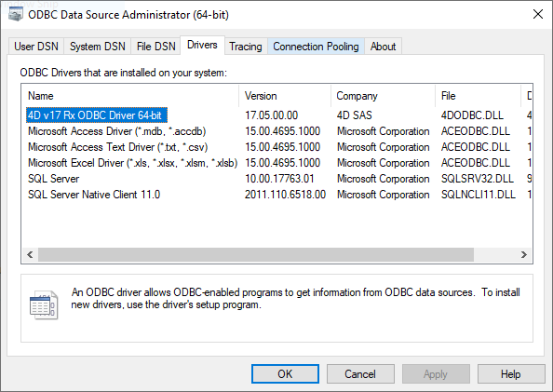Sort drivers by Version column header
The image size is (553, 392).
pos(285,96)
